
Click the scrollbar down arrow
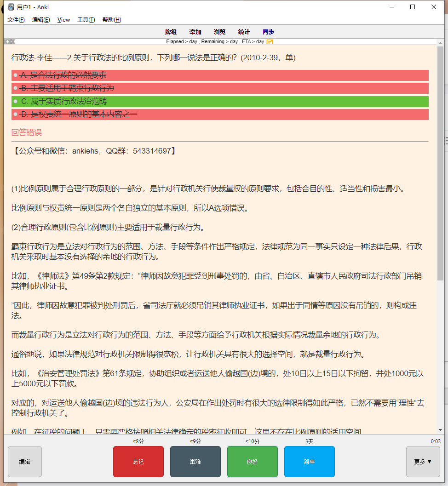pyautogui.click(x=440, y=430)
